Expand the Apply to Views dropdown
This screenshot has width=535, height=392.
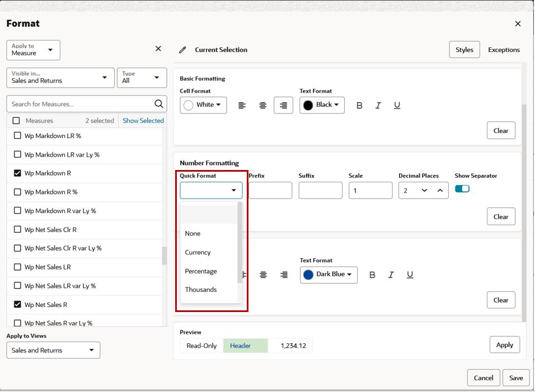tap(53, 350)
